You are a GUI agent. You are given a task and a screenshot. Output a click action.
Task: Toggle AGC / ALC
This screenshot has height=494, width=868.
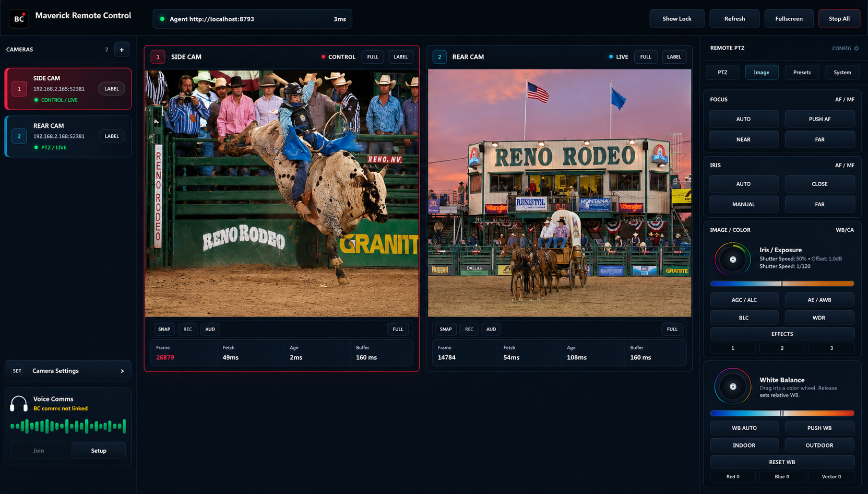point(744,300)
